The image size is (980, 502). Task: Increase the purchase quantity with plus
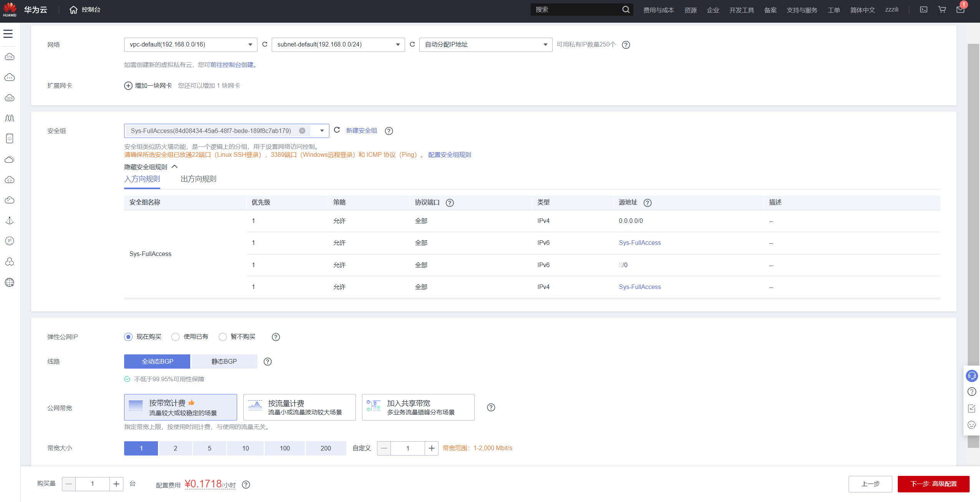[x=116, y=484]
